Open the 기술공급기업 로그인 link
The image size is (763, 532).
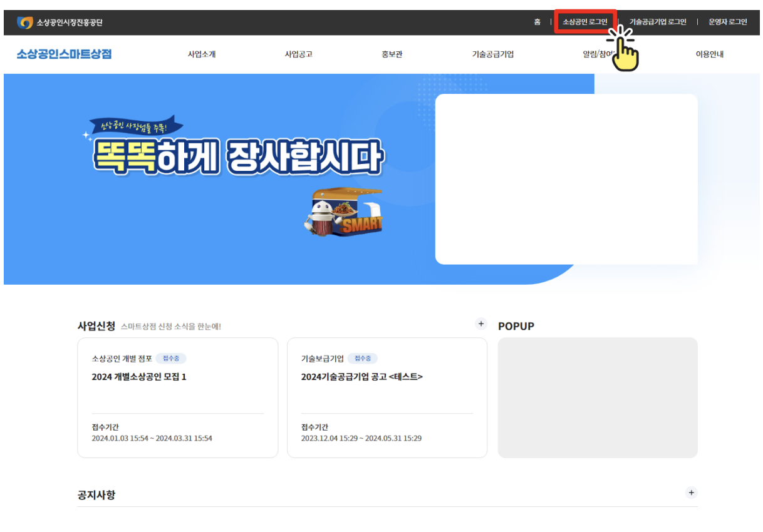tap(658, 22)
